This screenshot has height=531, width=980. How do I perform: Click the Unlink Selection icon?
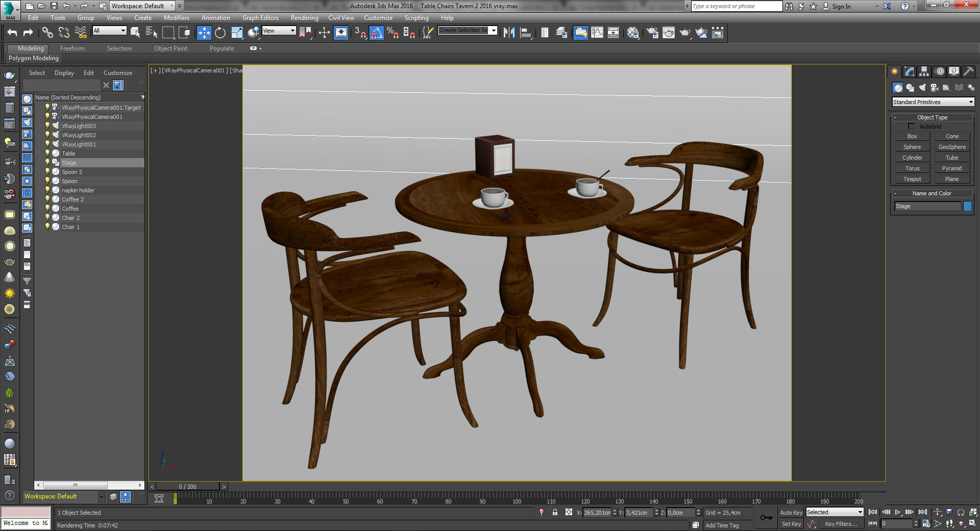pyautogui.click(x=64, y=33)
